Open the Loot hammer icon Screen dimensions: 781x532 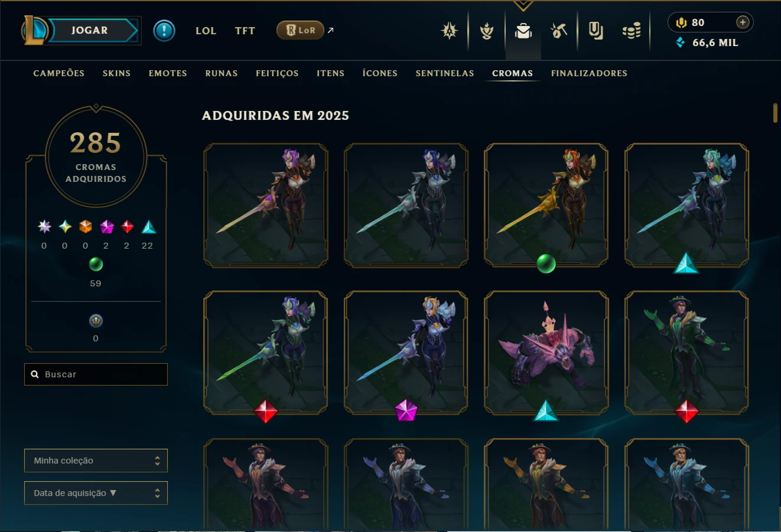558,30
